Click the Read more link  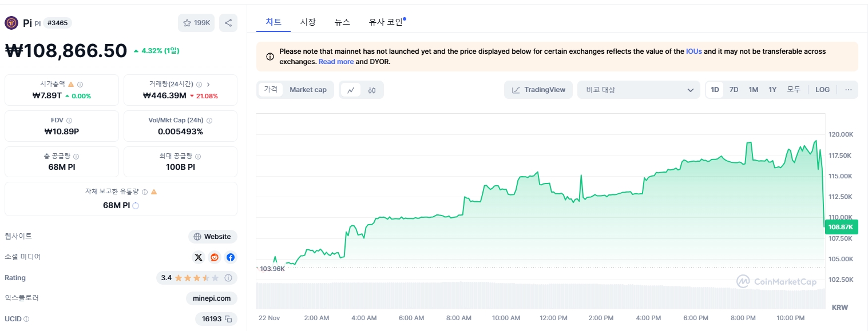point(336,62)
